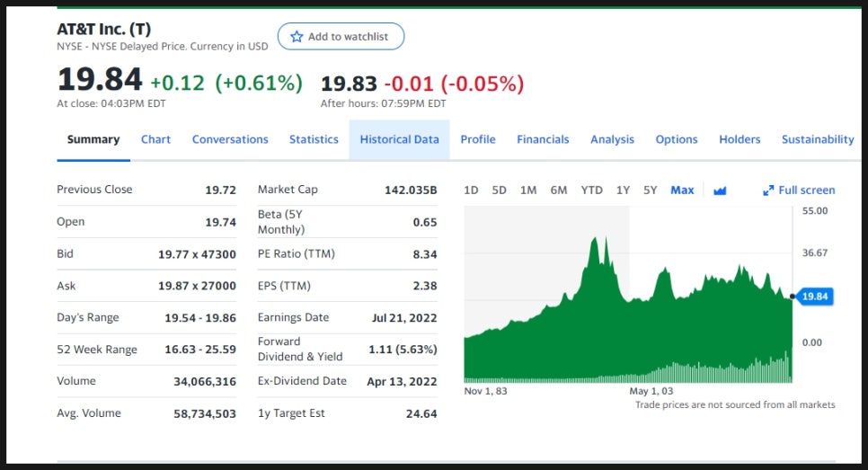Click the Market Cap value 142.035B
The image size is (868, 470).
[x=411, y=190]
